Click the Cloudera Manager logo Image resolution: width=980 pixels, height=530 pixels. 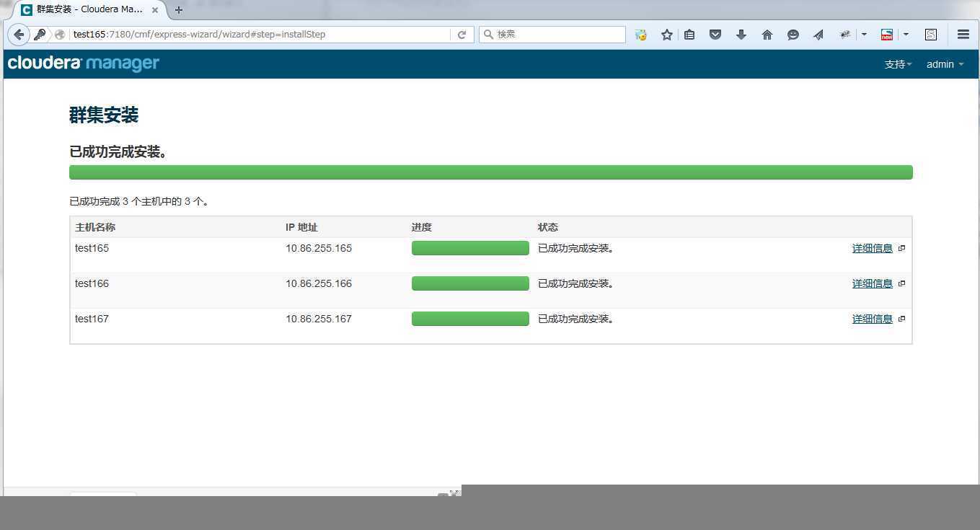[84, 63]
